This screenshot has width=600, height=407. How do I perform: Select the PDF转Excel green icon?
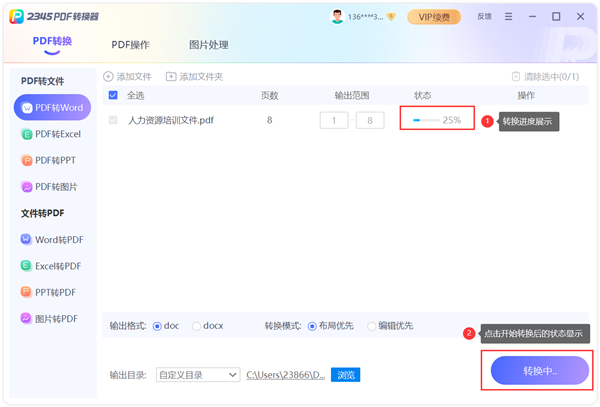(26, 134)
